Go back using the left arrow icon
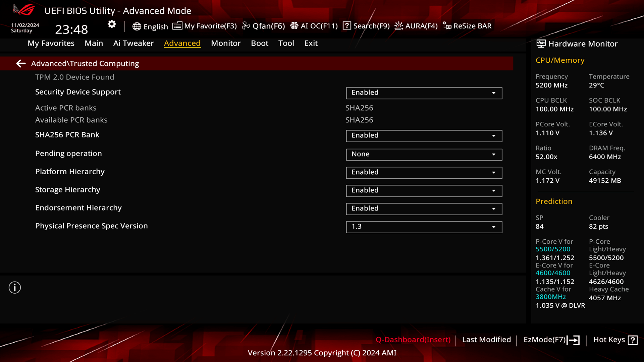The width and height of the screenshot is (644, 362). coord(21,63)
